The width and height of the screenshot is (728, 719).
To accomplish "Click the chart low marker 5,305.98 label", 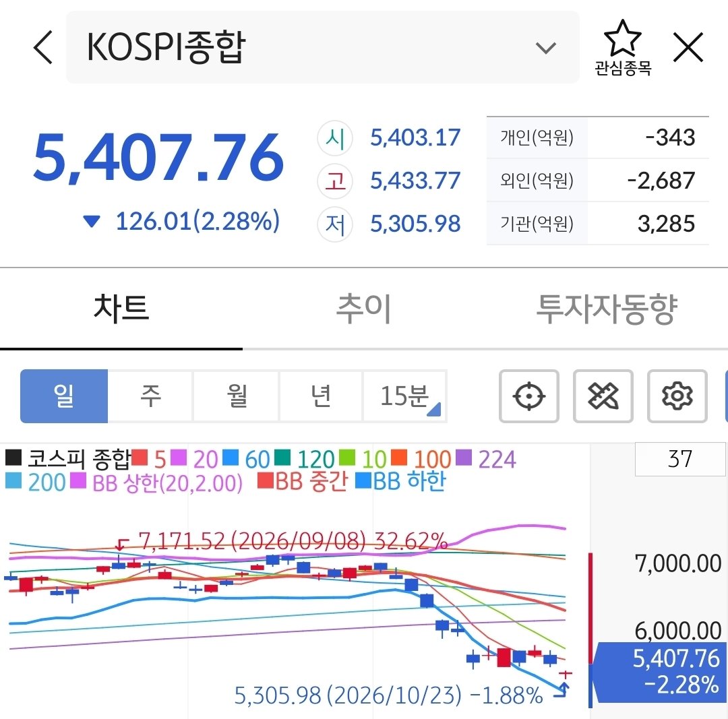I will tap(389, 695).
